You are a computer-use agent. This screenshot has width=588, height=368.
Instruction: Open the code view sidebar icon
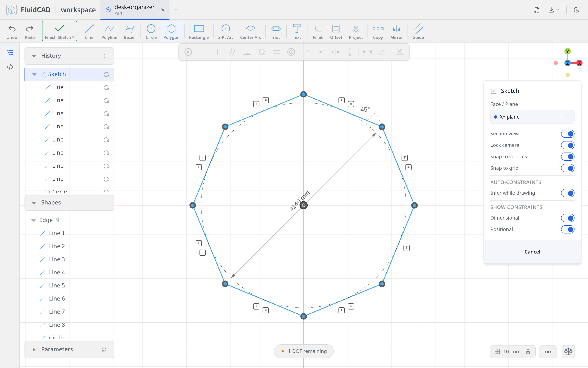[10, 67]
